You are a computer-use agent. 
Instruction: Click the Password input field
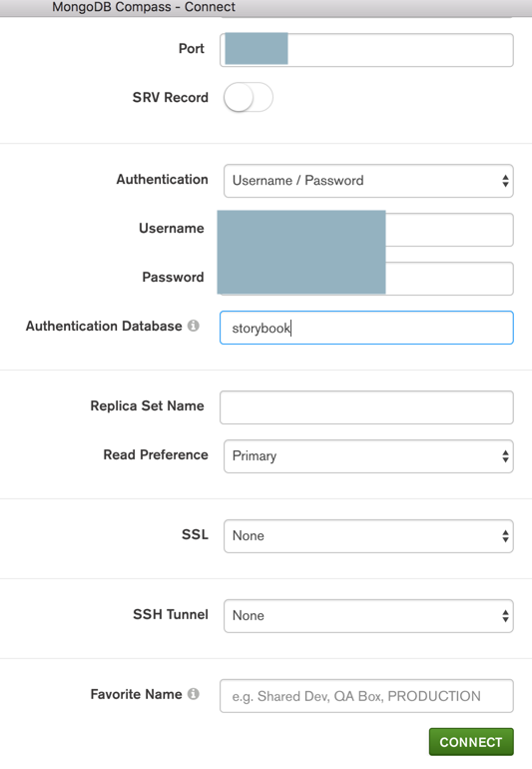[x=366, y=279]
